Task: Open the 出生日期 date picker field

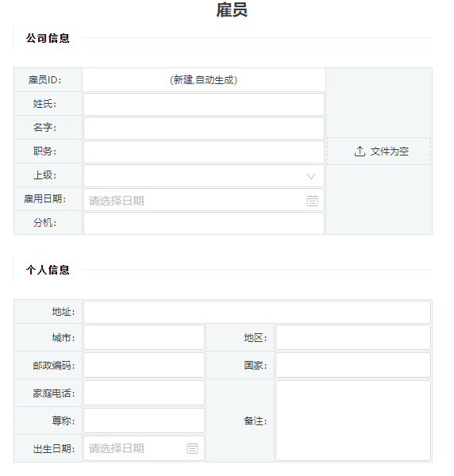Action: pos(144,448)
